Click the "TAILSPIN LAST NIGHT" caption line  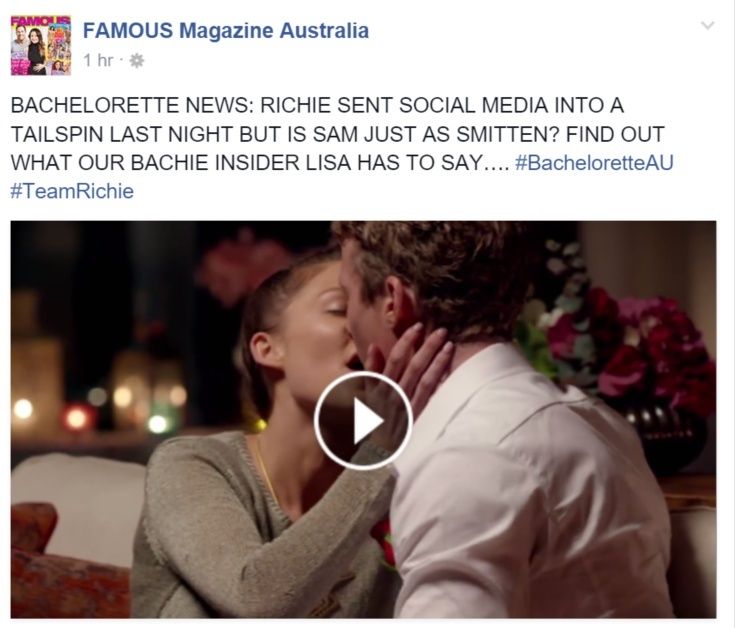coord(338,134)
